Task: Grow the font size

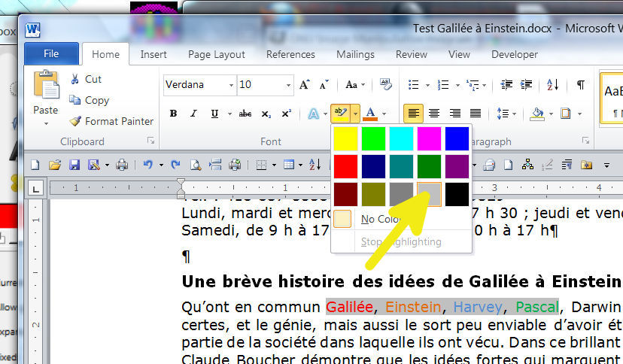Action: pos(304,84)
